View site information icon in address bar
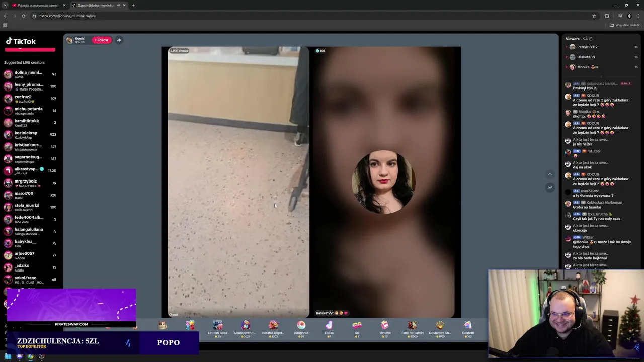The width and height of the screenshot is (644, 362). tap(34, 16)
